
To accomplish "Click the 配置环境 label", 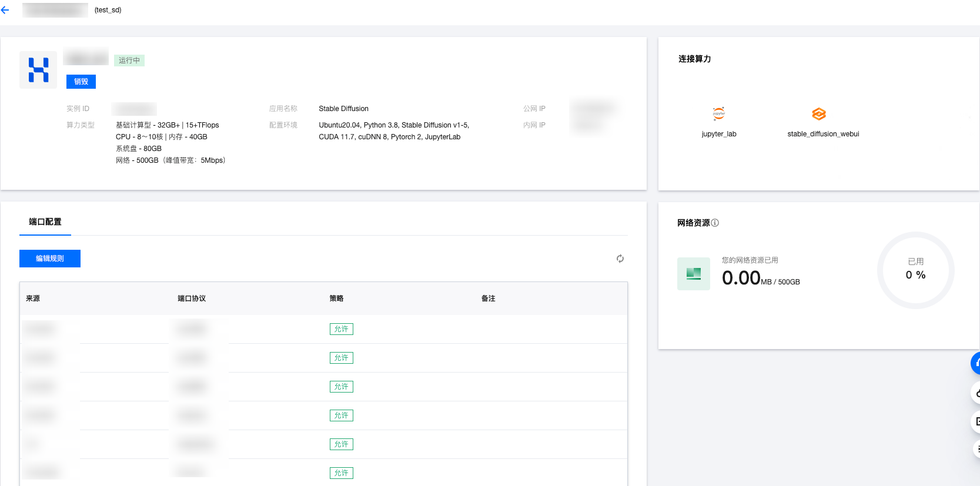I will pyautogui.click(x=283, y=125).
